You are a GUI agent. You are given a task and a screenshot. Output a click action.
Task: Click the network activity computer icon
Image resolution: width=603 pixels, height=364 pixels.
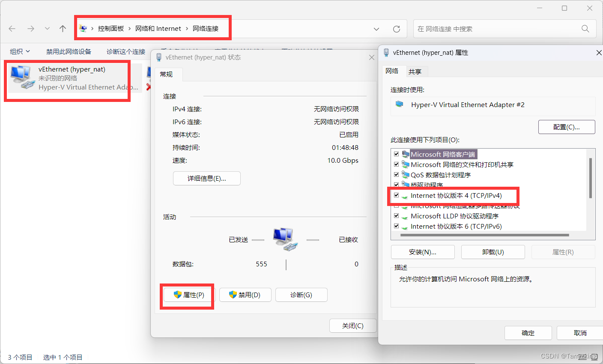[x=285, y=239]
